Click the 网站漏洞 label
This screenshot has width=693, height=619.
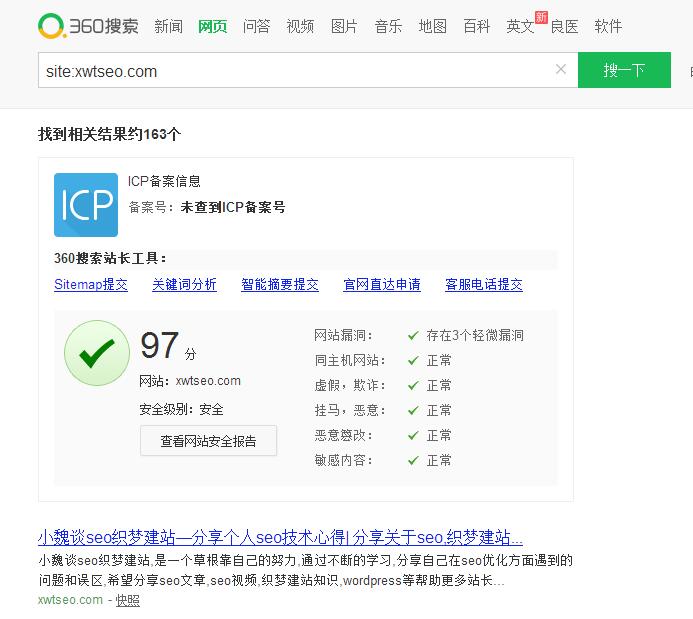[x=343, y=336]
